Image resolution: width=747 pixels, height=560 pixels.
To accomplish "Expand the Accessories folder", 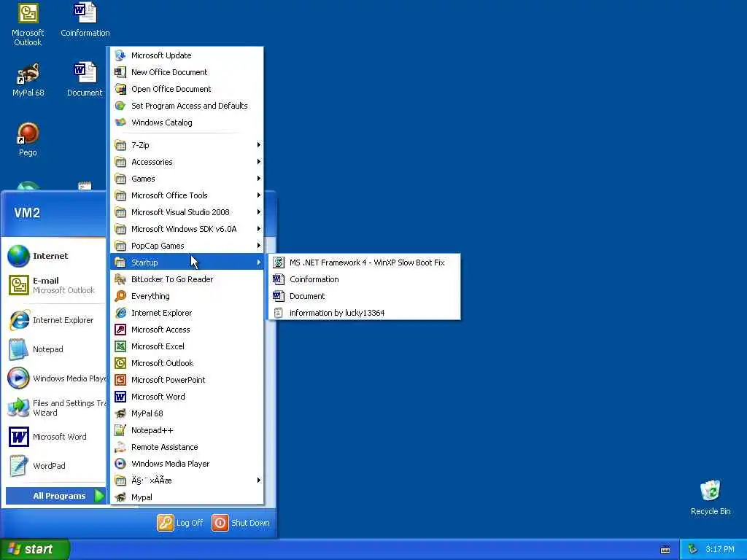I will click(187, 162).
